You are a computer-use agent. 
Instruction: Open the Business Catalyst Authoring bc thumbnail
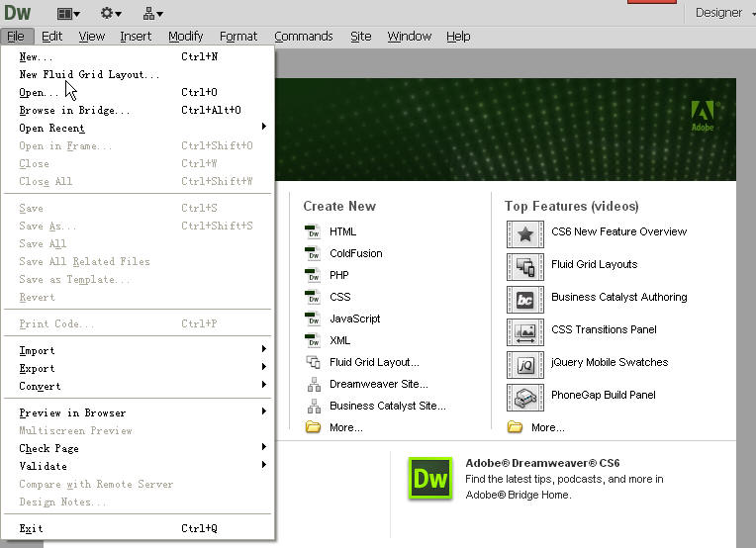pyautogui.click(x=525, y=300)
